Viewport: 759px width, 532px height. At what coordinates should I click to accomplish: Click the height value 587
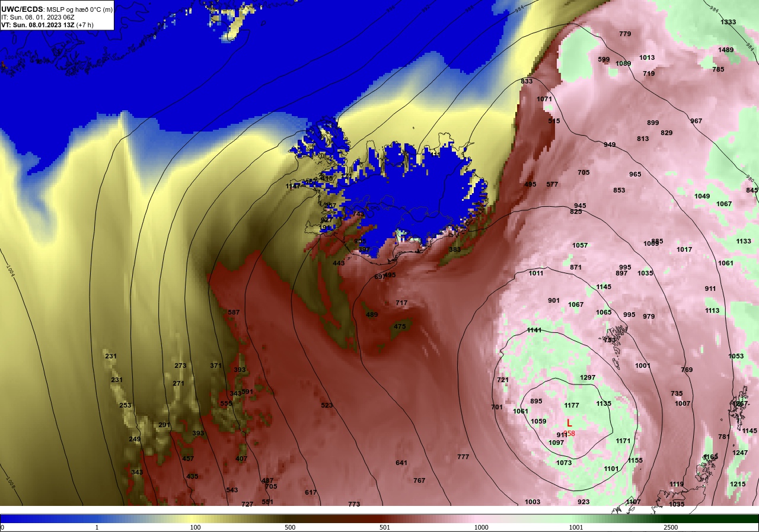tap(234, 312)
